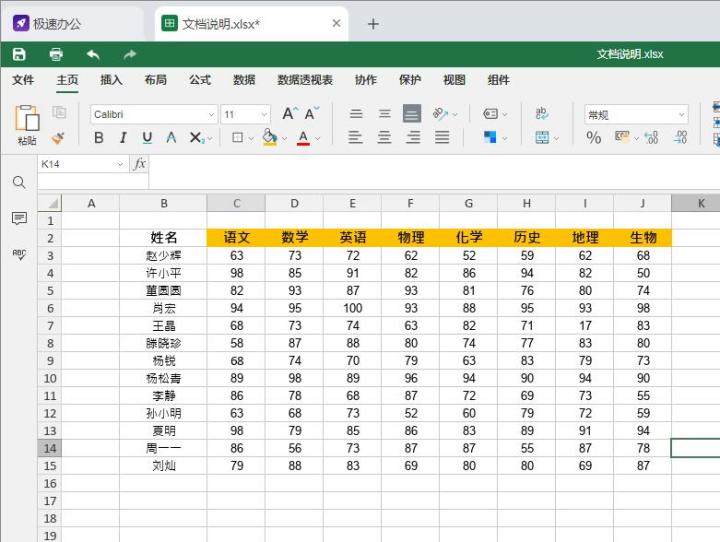Increase the font size with the larger A
This screenshot has width=720, height=542.
tap(290, 113)
